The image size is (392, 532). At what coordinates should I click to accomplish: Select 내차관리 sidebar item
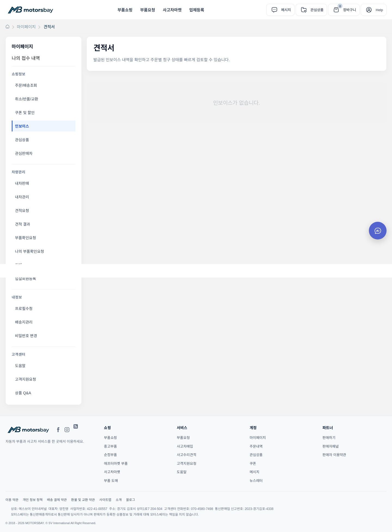(x=44, y=197)
